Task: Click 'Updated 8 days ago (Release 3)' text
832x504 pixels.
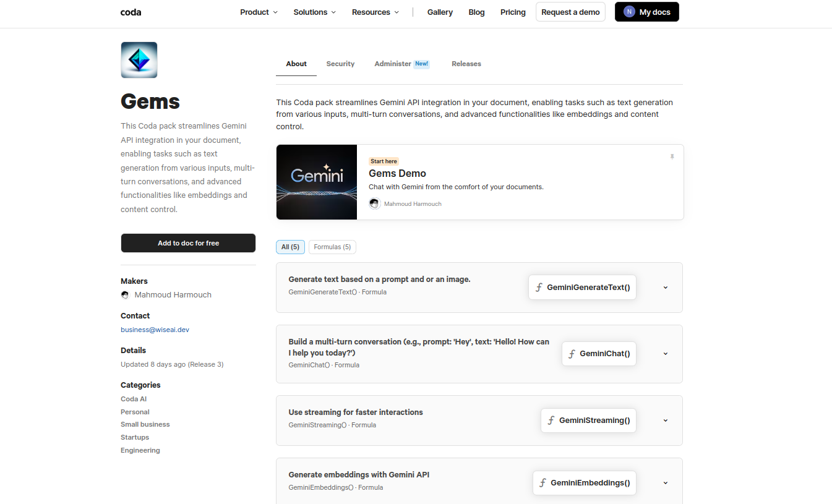Action: [172, 364]
